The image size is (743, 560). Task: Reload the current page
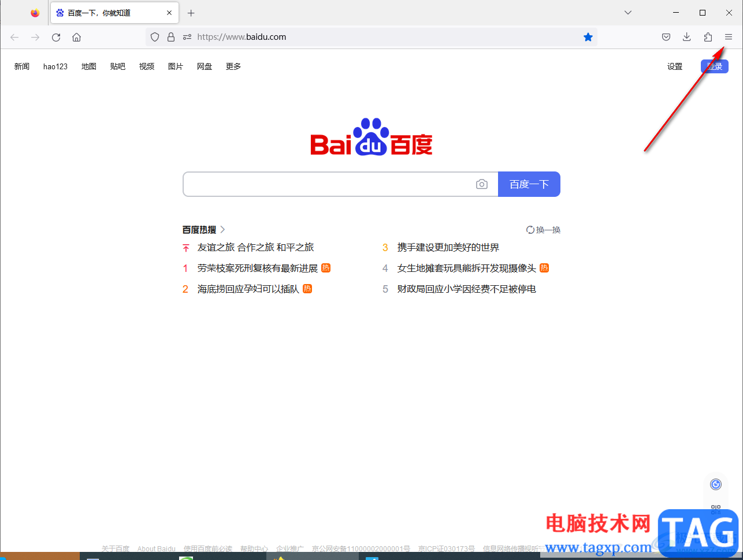point(56,37)
